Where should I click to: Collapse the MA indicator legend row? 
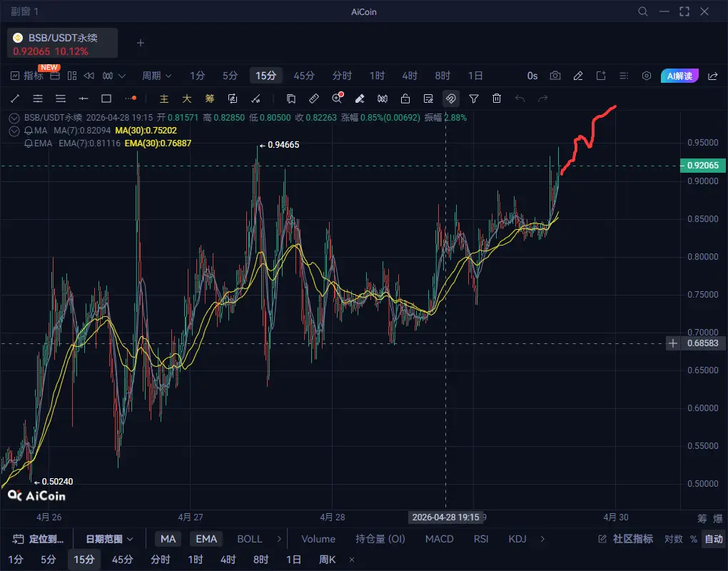(x=15, y=131)
